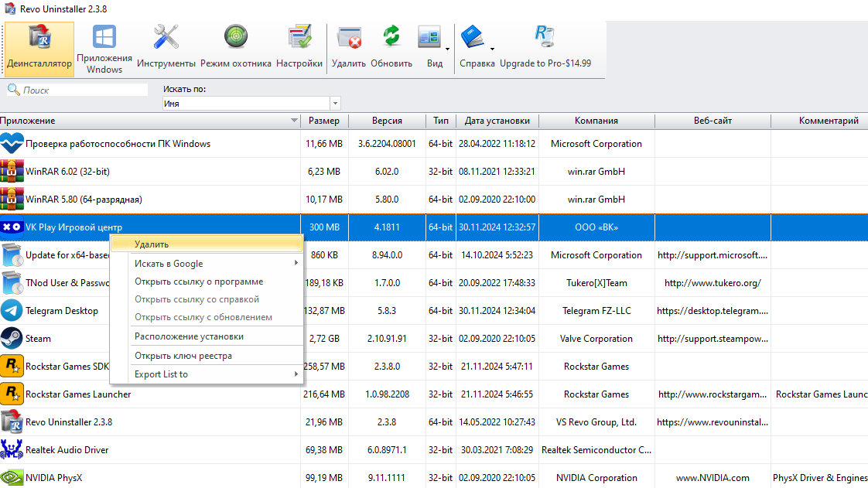This screenshot has width=868, height=488.
Task: Click the Revo Uninstaller title bar icon
Action: [9, 9]
